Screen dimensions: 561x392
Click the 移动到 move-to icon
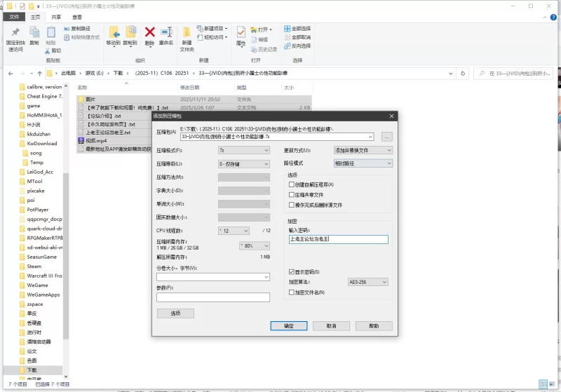coord(113,32)
